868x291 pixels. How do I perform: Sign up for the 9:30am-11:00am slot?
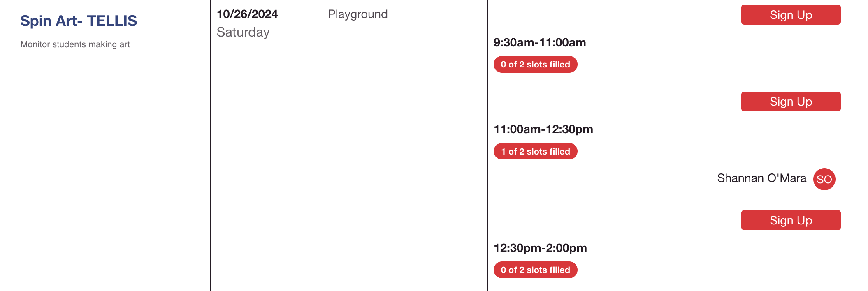click(x=791, y=15)
